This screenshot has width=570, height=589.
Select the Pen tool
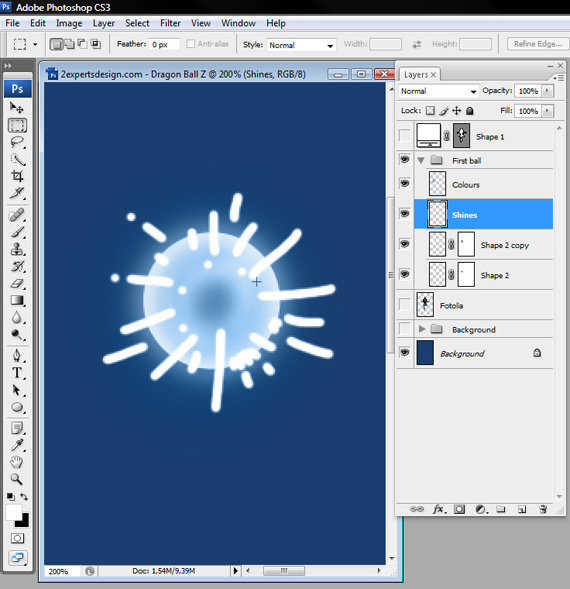click(x=17, y=355)
